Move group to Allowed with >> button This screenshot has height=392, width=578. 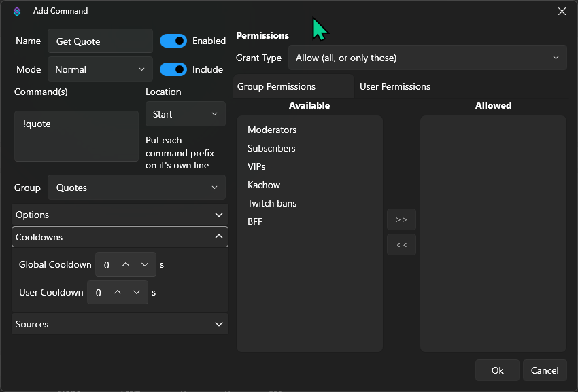[x=401, y=219]
